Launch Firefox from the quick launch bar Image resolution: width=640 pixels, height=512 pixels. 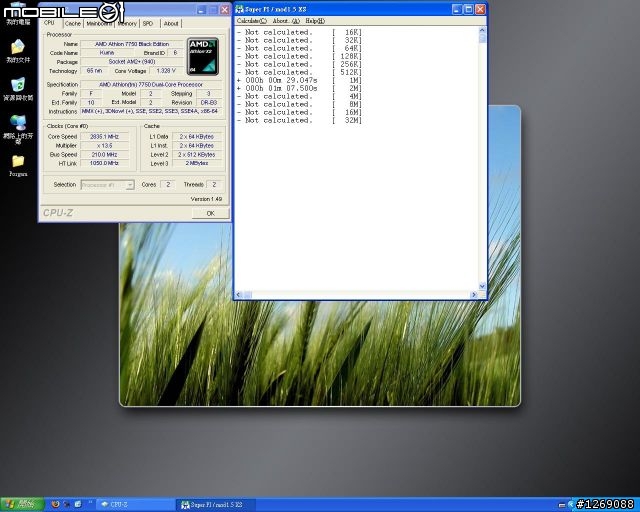pos(56,504)
